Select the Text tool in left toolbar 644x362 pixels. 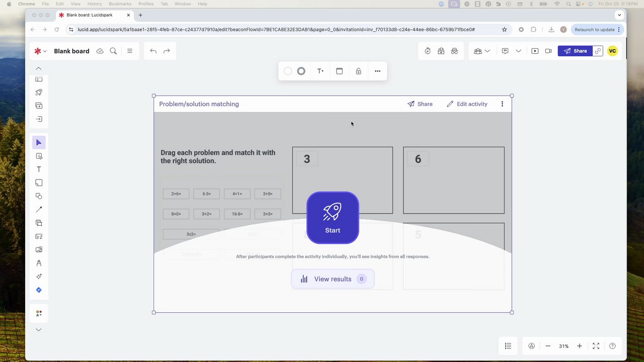coord(39,169)
